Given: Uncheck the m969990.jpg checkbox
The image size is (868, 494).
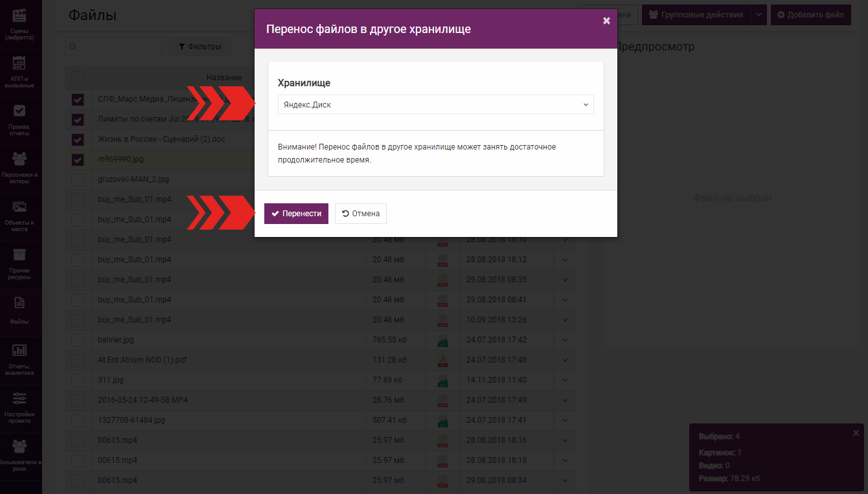Looking at the screenshot, I should [78, 160].
